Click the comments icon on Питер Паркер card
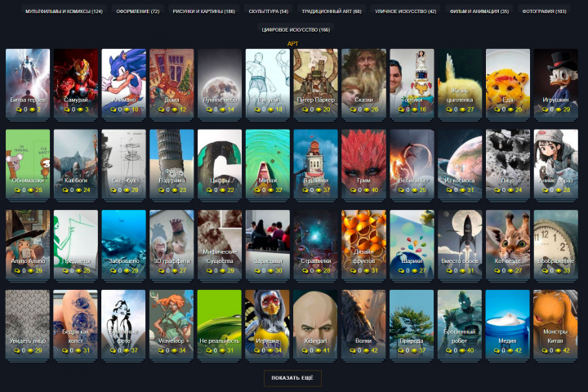 [x=305, y=109]
